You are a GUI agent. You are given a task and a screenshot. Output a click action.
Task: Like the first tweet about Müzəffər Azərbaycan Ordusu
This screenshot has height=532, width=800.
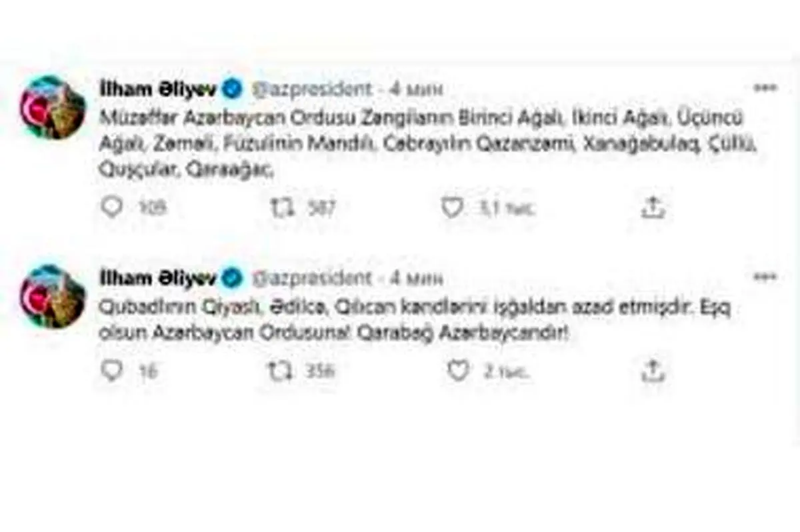coord(452,207)
